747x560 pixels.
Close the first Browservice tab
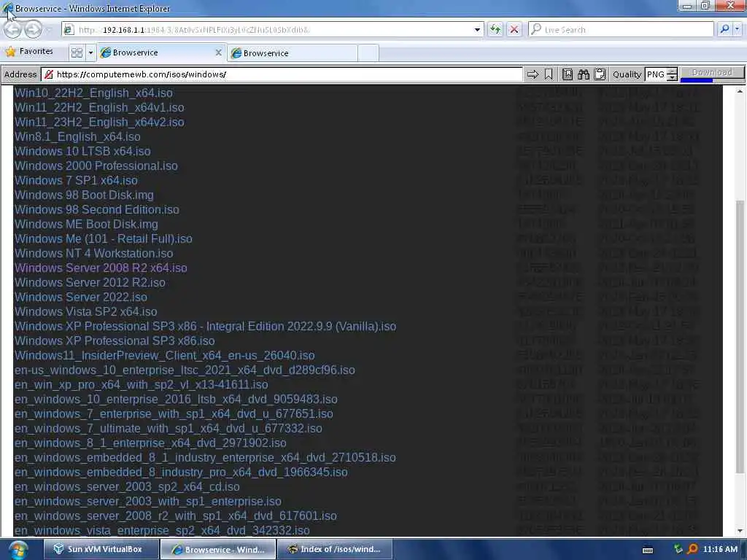point(218,52)
